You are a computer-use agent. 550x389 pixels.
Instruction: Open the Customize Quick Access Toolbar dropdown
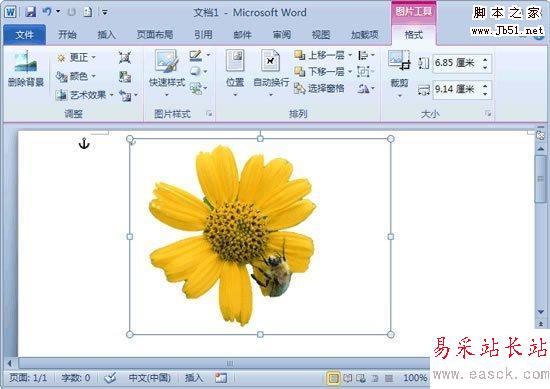tap(105, 13)
